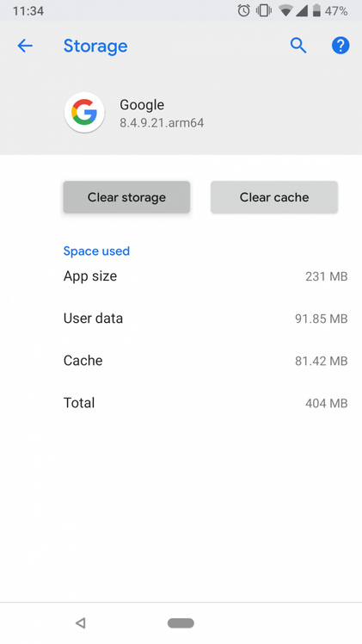Select the Cache size row
Image resolution: width=362 pixels, height=644 pixels.
click(206, 361)
